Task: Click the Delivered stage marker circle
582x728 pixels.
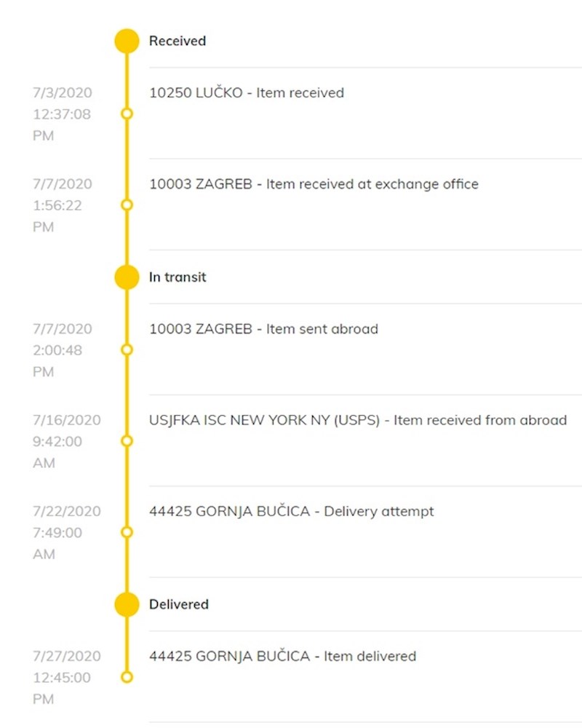Action: pos(127,604)
